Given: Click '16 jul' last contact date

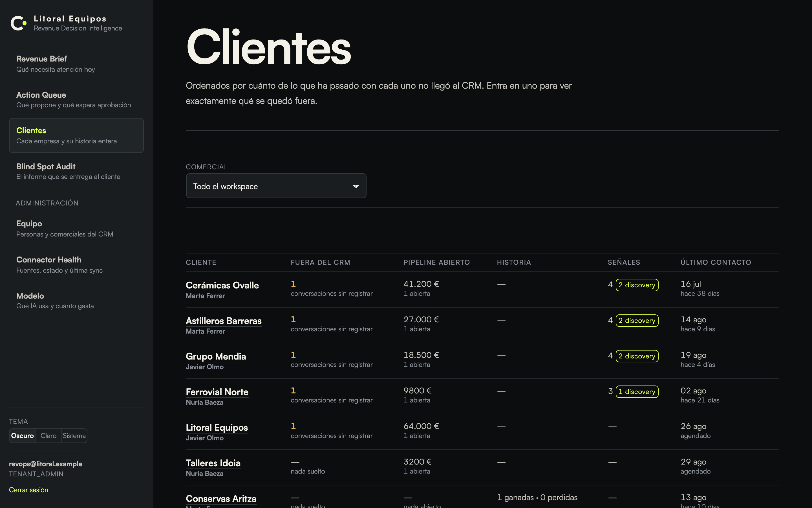Looking at the screenshot, I should (x=690, y=284).
